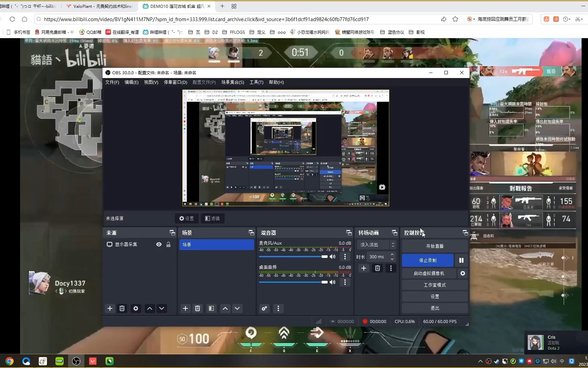Move source down with the down arrow

[x=162, y=308]
